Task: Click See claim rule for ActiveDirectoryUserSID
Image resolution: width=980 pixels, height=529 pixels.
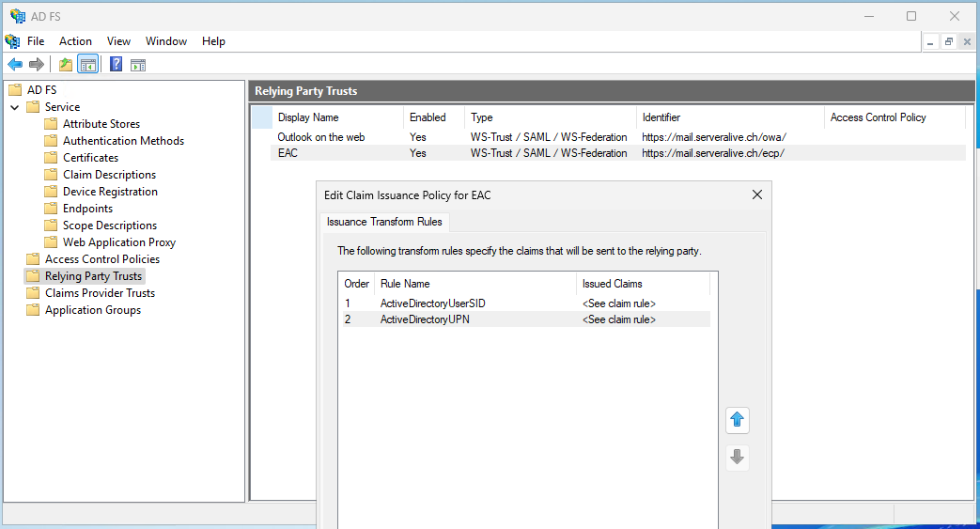Action: click(x=619, y=303)
